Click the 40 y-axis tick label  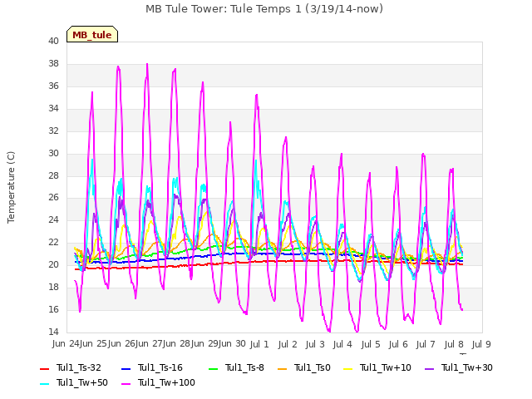pyautogui.click(x=53, y=41)
